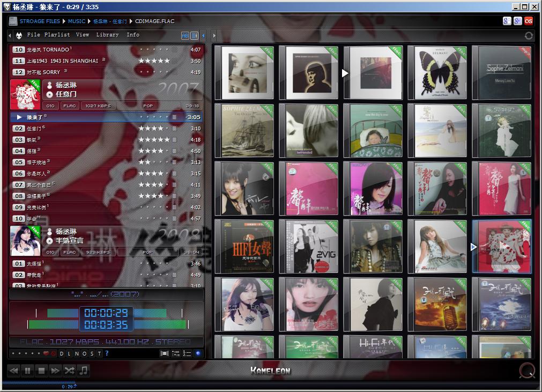The height and width of the screenshot is (392, 542).
Task: Click the list icon on track 09 row
Action: click(x=174, y=208)
